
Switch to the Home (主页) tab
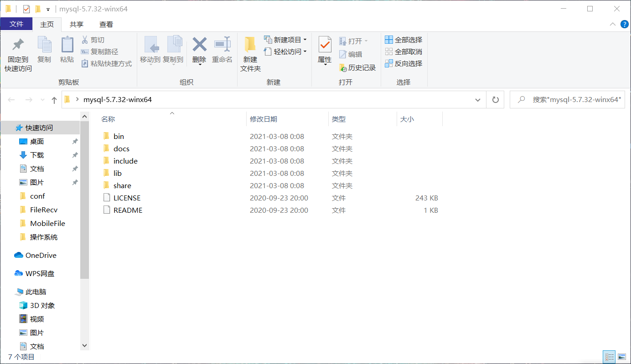[x=47, y=25]
